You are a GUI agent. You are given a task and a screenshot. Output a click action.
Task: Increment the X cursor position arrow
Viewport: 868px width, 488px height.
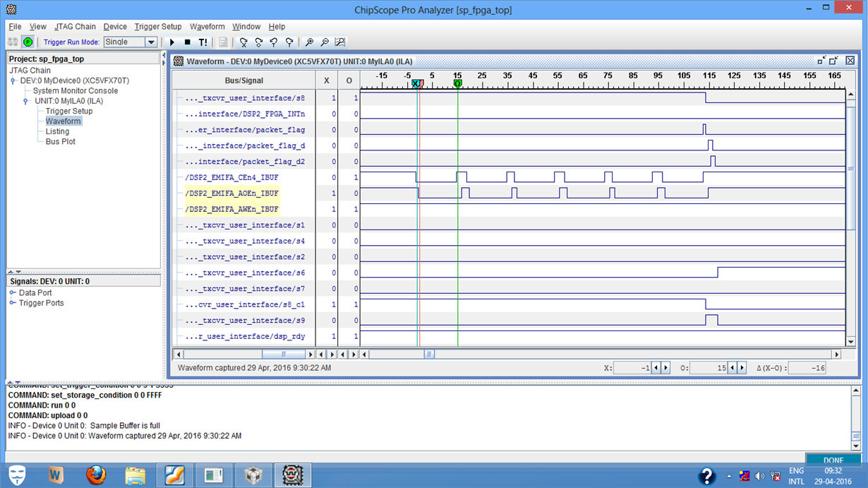[665, 368]
